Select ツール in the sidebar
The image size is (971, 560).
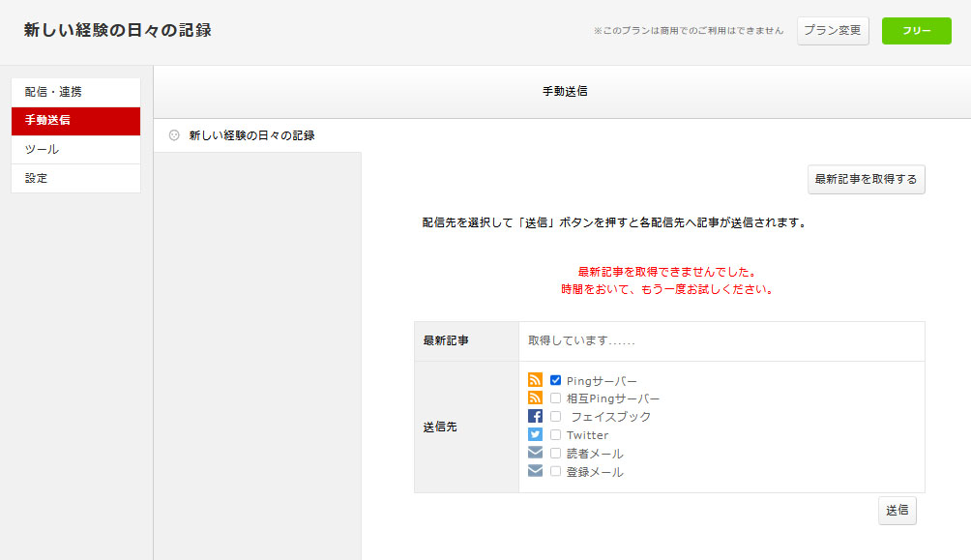click(x=75, y=150)
